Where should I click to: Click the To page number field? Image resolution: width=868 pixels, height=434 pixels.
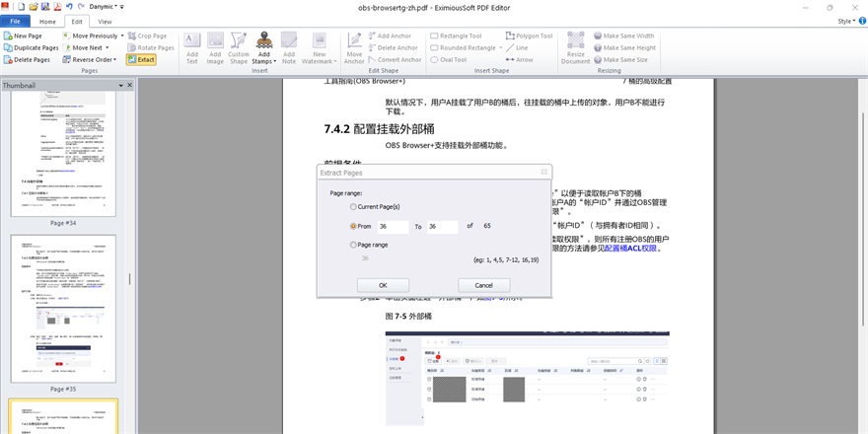pos(442,227)
